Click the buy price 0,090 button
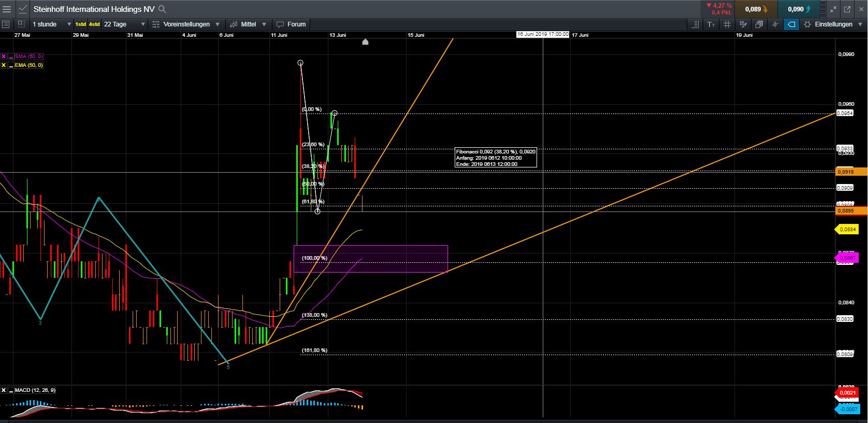 [799, 9]
